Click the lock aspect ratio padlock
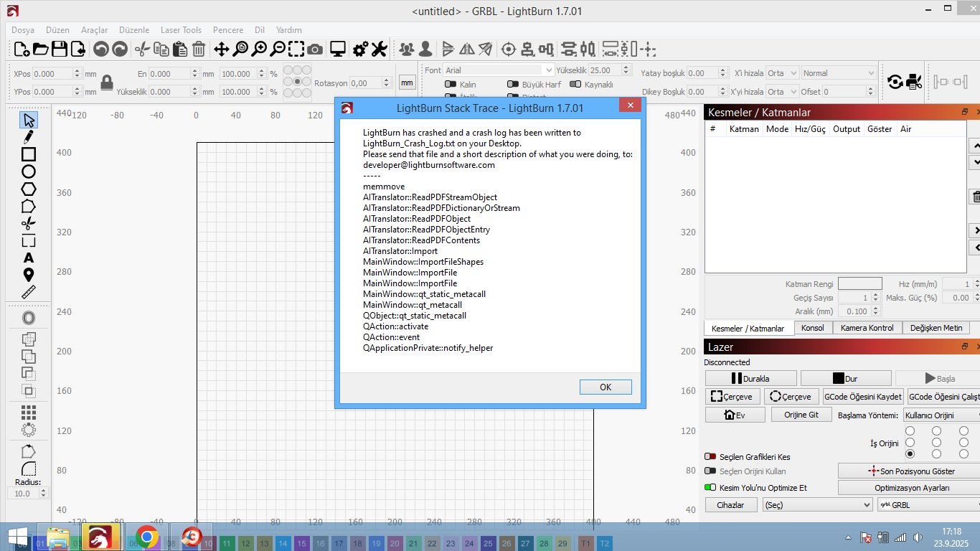Viewport: 980px width, 551px height. [x=107, y=83]
